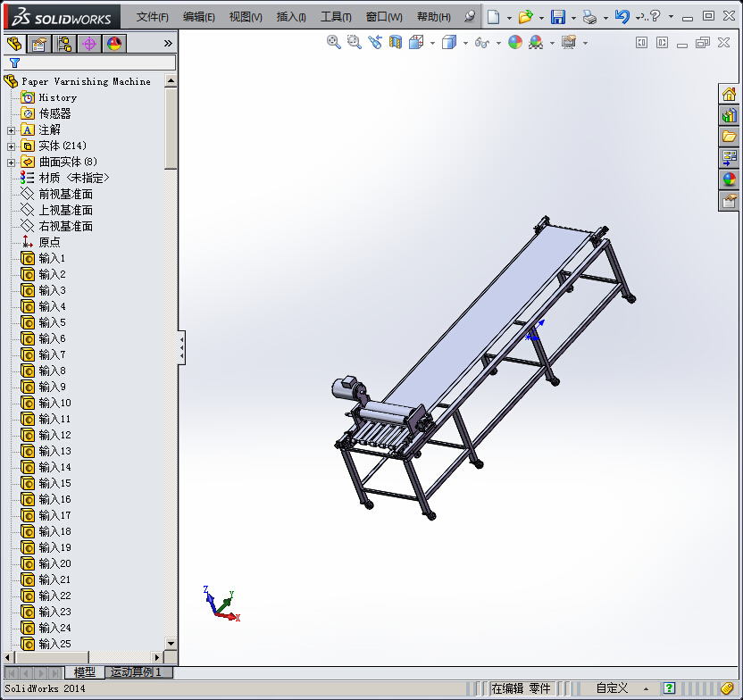Click Save floppy disk icon
This screenshot has width=743, height=700.
[x=558, y=17]
